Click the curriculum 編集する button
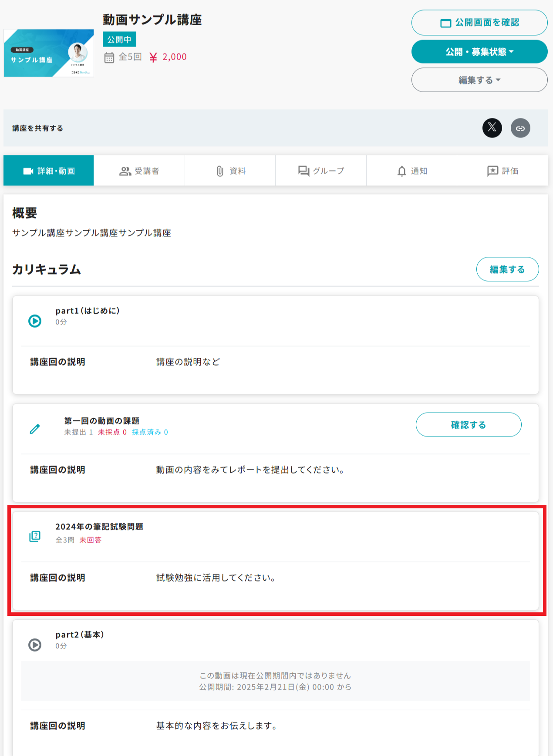Screen dimensions: 553x756 point(507,269)
